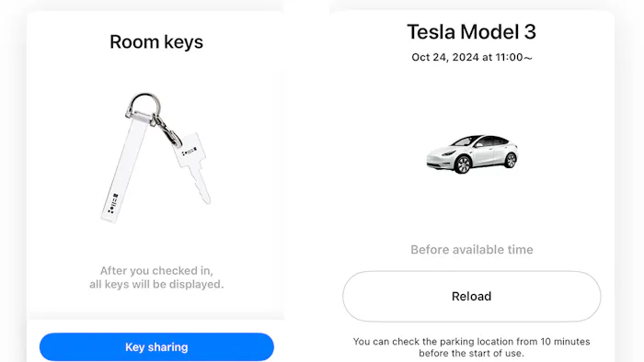Click the Before available time status
Image resolution: width=644 pixels, height=362 pixels.
[x=472, y=250]
